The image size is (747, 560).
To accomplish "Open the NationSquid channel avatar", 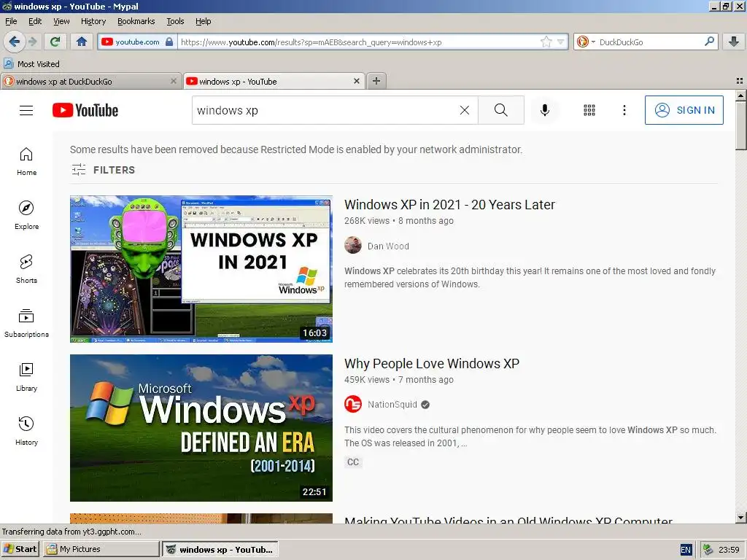I will click(353, 404).
